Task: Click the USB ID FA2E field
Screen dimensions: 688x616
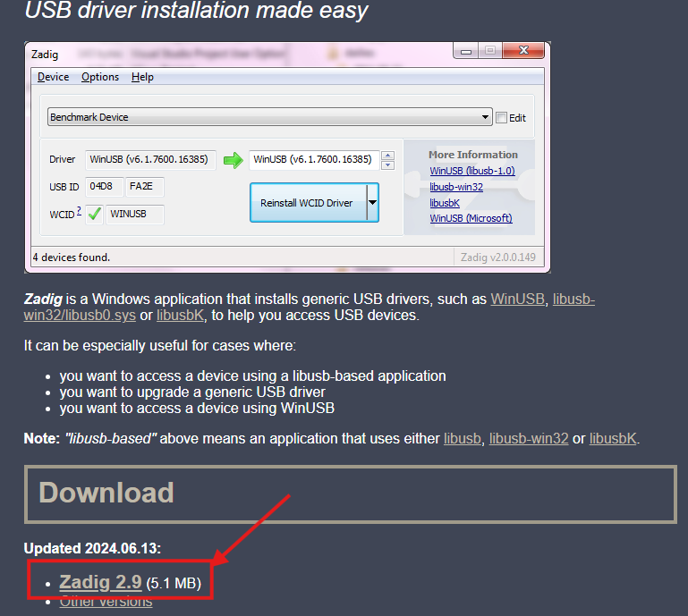Action: [145, 187]
